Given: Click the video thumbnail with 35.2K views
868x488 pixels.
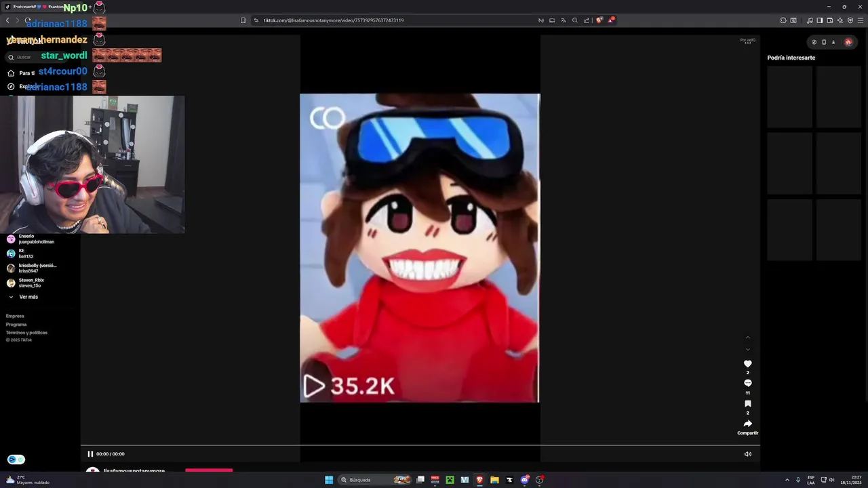Looking at the screenshot, I should [x=420, y=248].
